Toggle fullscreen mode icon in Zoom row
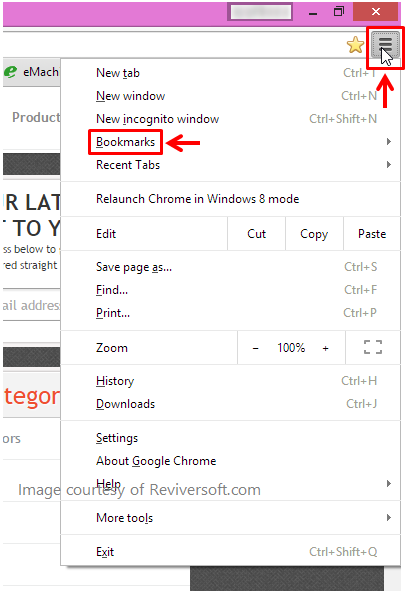 (x=373, y=347)
